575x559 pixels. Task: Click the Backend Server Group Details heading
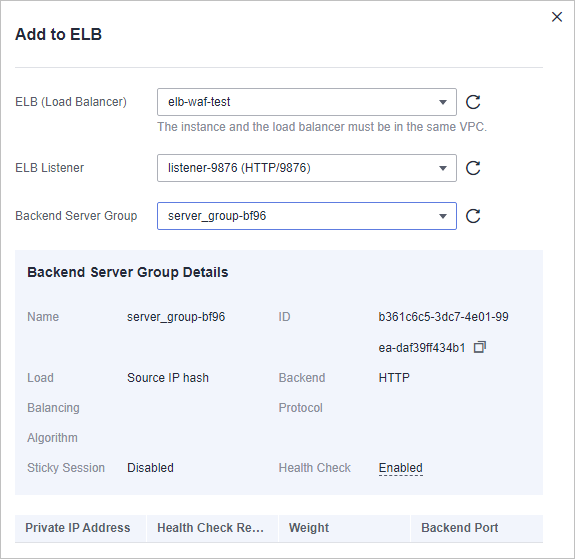(x=128, y=272)
